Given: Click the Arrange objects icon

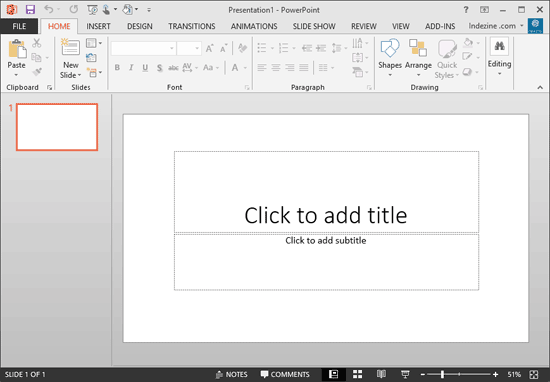Looking at the screenshot, I should coord(418,48).
